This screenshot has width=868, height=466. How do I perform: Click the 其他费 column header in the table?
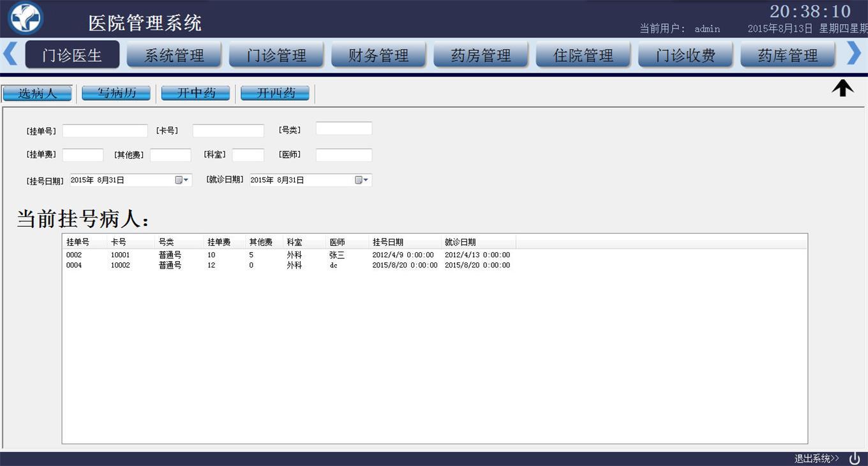pyautogui.click(x=264, y=242)
